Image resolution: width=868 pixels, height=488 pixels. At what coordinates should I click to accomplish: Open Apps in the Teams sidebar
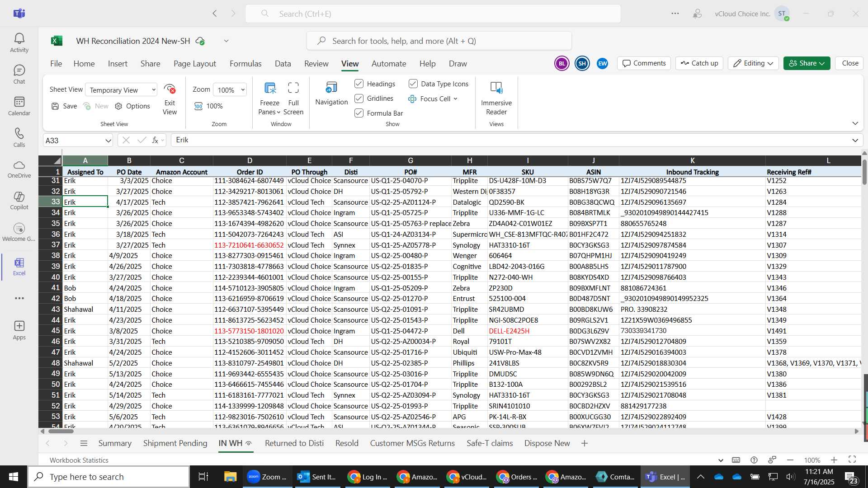(x=19, y=330)
